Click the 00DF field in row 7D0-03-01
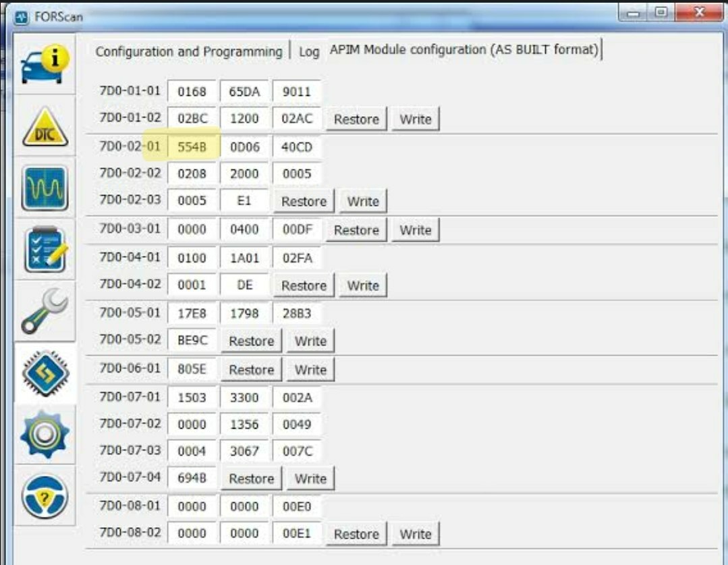 point(297,230)
